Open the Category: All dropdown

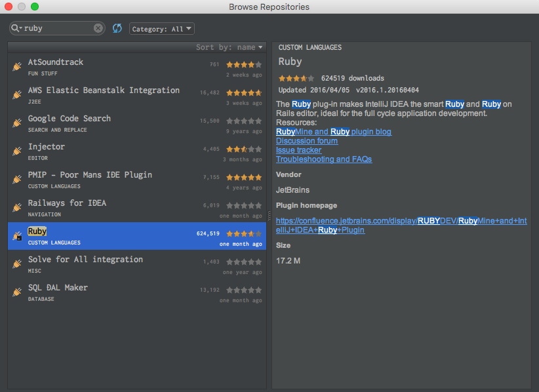[x=161, y=29]
